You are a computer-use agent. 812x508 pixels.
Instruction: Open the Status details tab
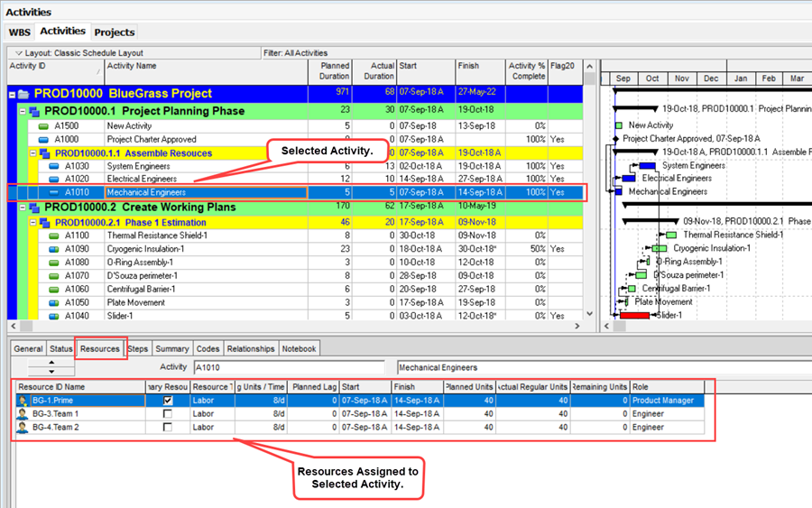pos(61,349)
